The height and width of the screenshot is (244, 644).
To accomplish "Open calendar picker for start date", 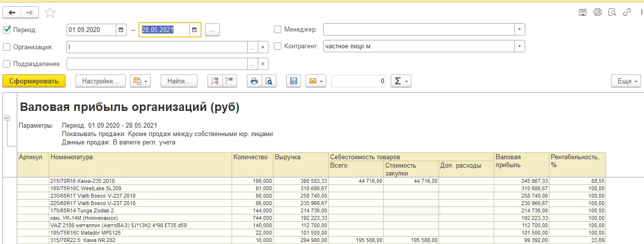I will [x=121, y=30].
